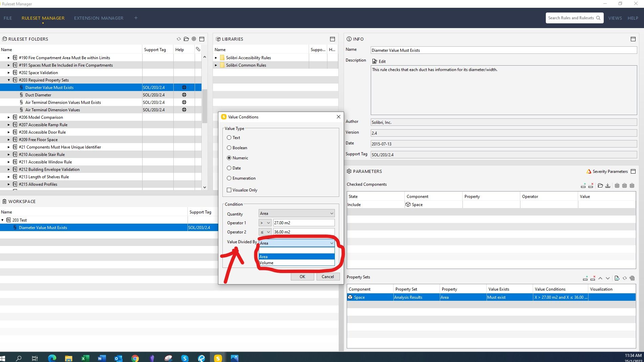This screenshot has height=362, width=644.
Task: Expand Solibri Common Rules library
Action: (x=216, y=65)
